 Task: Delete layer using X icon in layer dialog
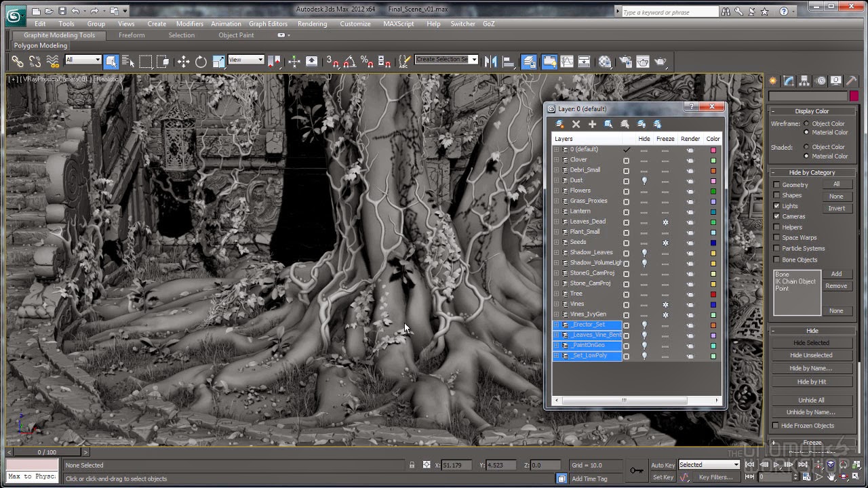click(576, 124)
